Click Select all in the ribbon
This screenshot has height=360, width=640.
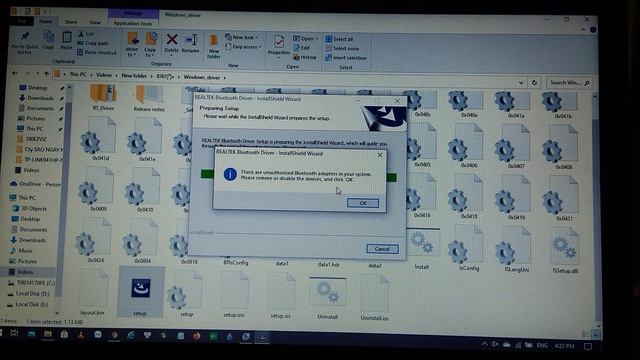pos(339,39)
